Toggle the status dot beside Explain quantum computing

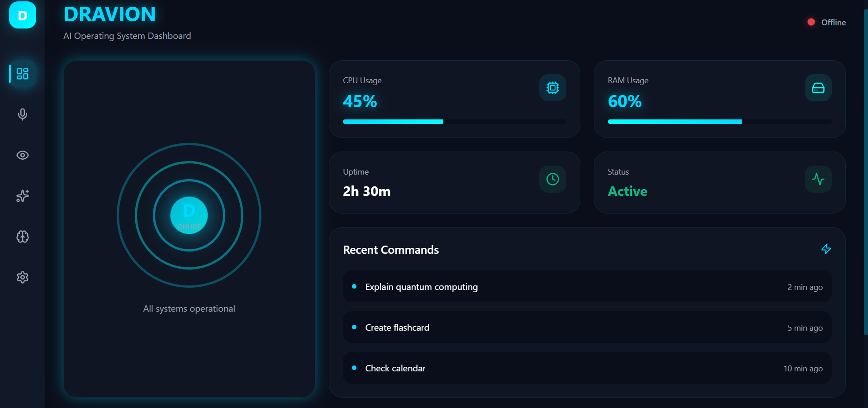coord(354,286)
